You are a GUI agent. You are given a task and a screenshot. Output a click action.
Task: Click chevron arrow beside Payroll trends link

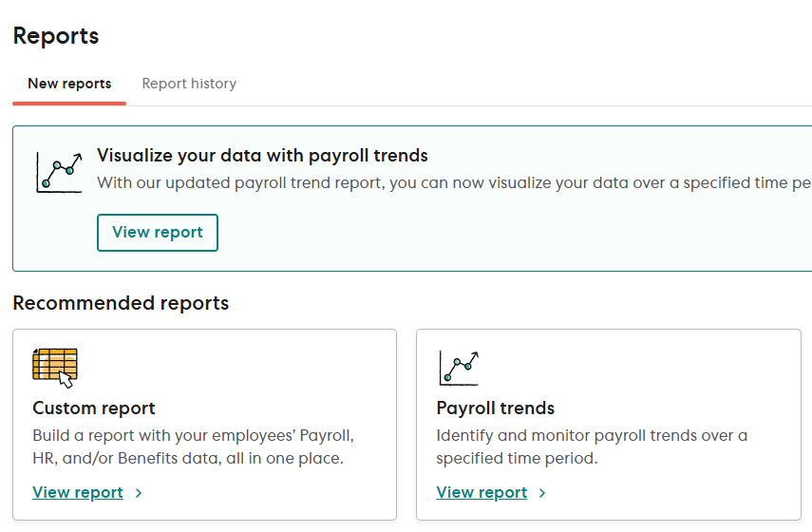[x=542, y=493]
